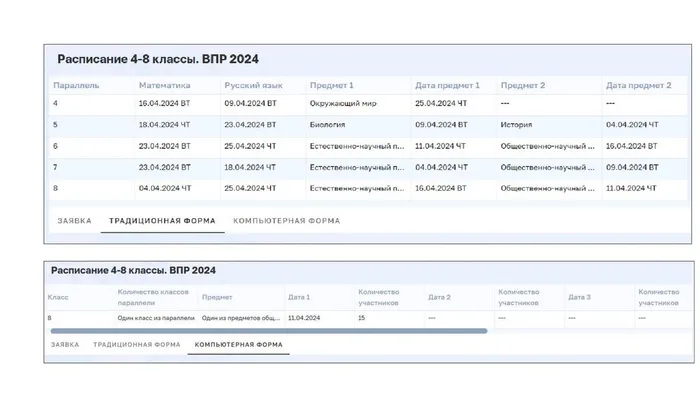Click the Предмет header in the Класс table
The height and width of the screenshot is (394, 700).
point(217,297)
